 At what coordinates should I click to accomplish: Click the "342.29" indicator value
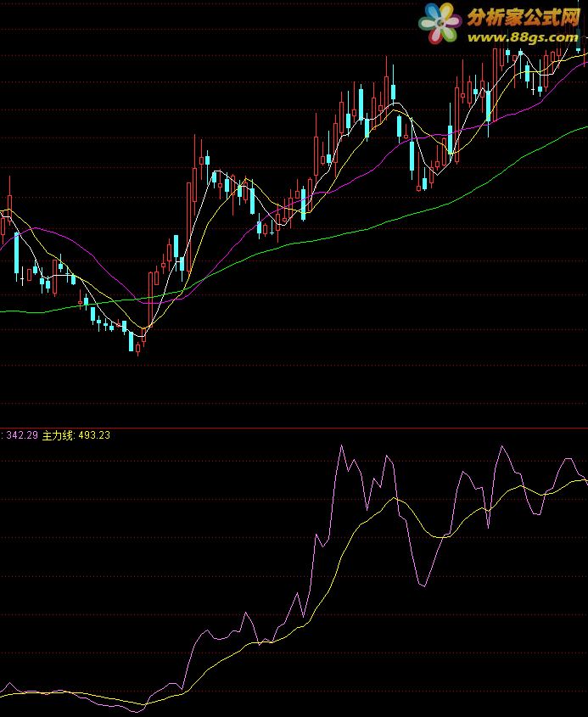[22, 435]
